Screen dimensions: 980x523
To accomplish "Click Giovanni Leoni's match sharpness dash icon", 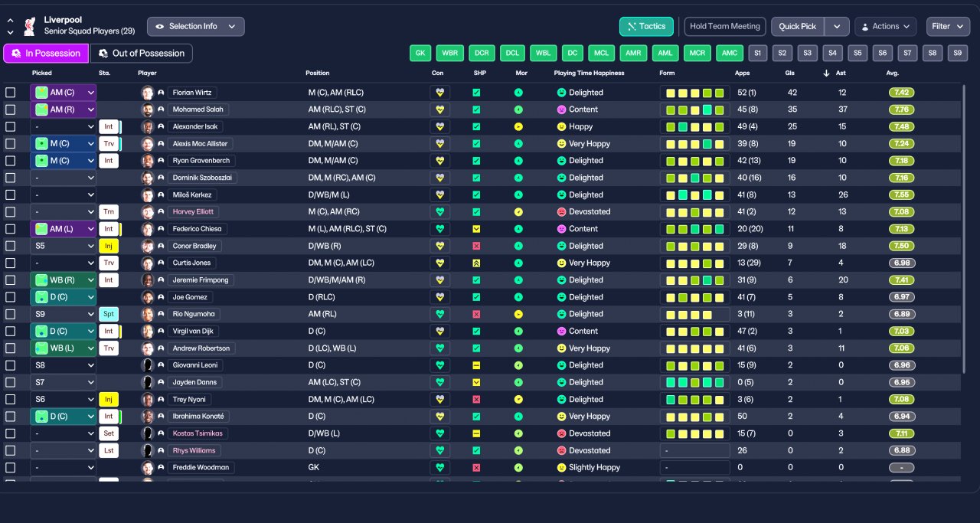I will (476, 365).
